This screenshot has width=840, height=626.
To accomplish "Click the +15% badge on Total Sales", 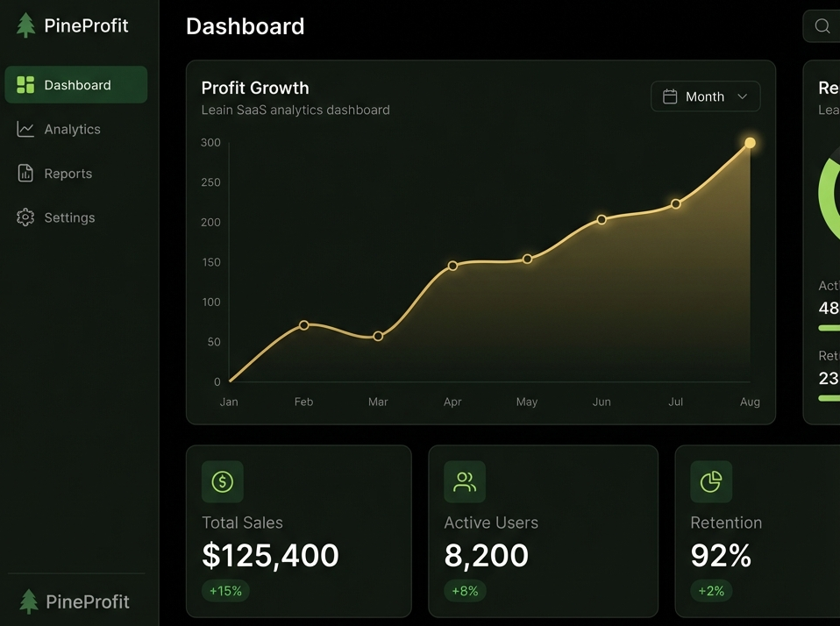I will 225,590.
